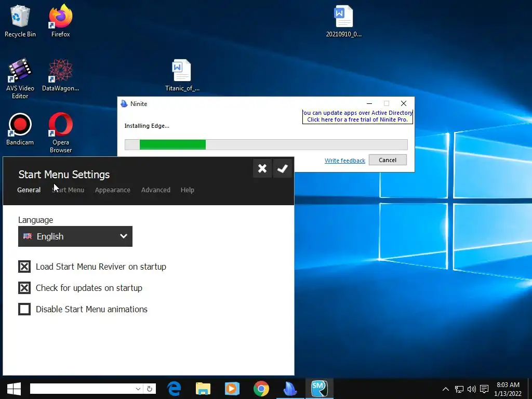Show hidden system tray icons
This screenshot has height=399, width=532.
[445, 389]
